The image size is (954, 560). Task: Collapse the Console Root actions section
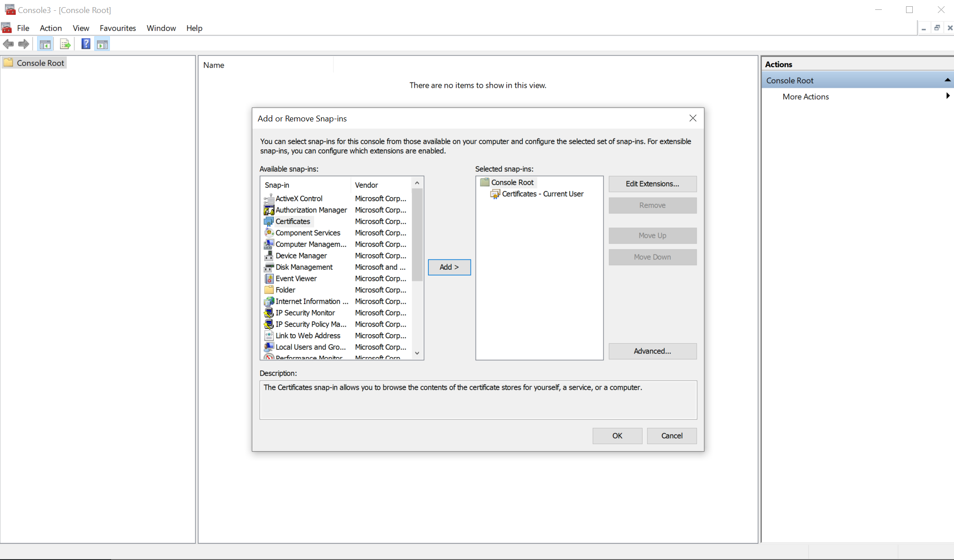[947, 80]
